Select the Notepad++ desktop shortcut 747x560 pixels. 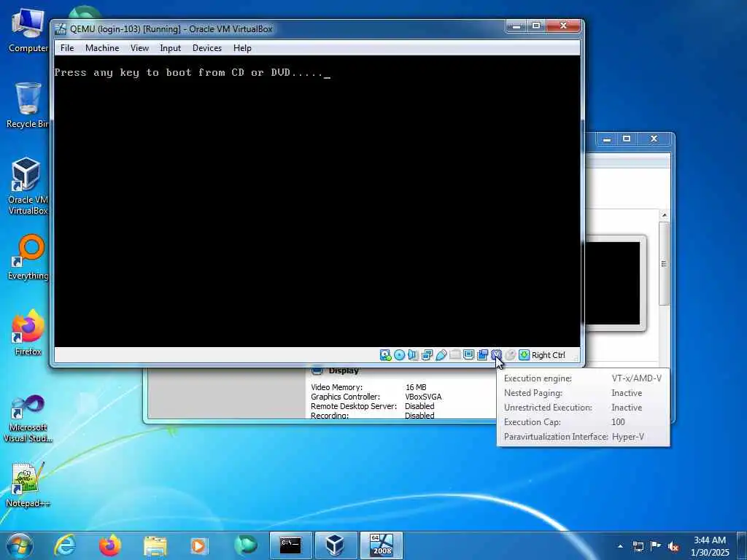(x=28, y=485)
